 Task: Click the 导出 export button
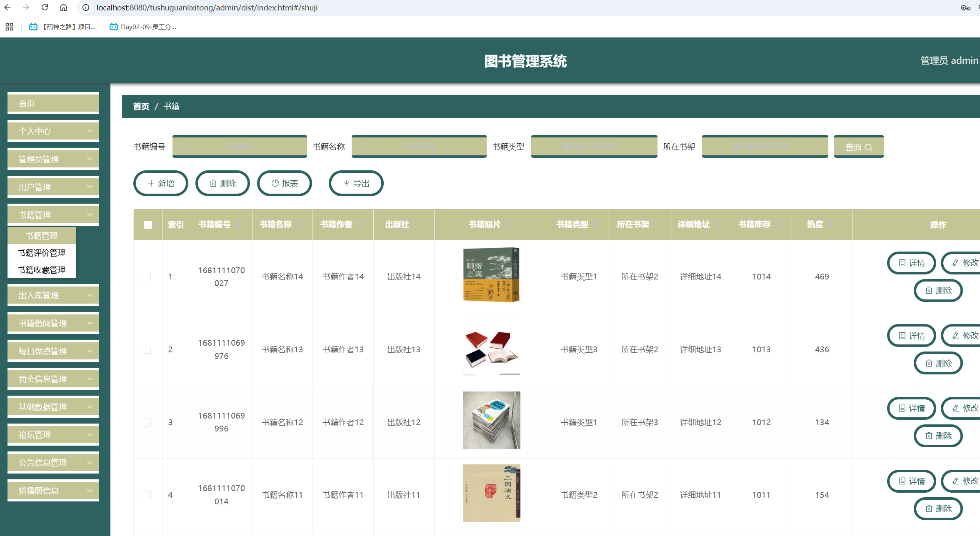point(356,183)
